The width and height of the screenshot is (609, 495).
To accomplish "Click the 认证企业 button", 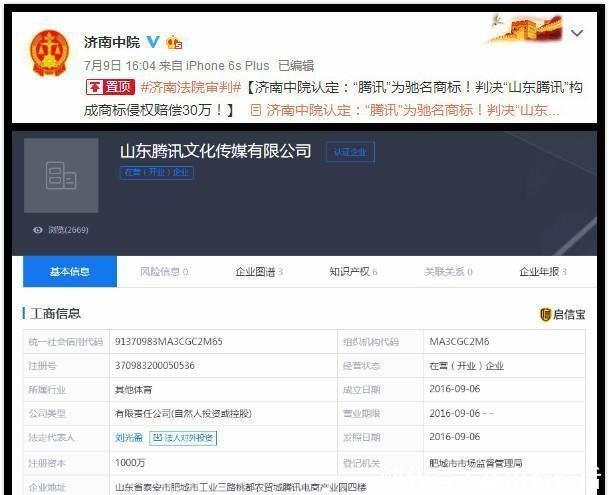I will (350, 152).
